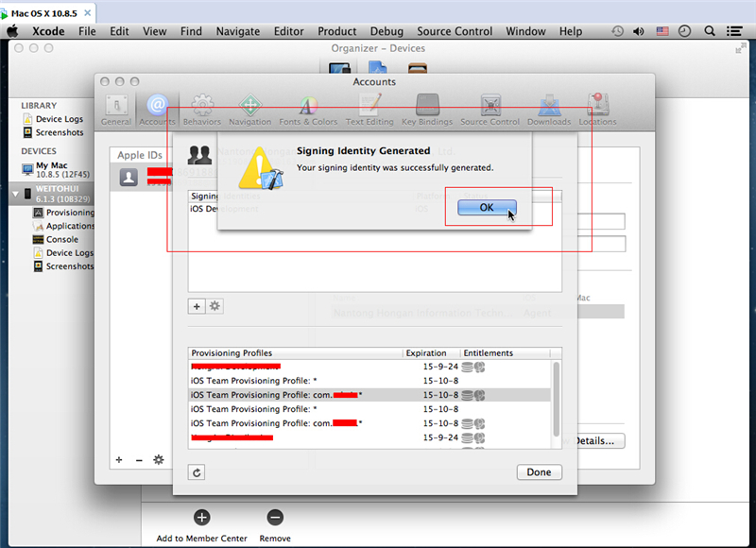Open the Source Control menu

(x=455, y=31)
